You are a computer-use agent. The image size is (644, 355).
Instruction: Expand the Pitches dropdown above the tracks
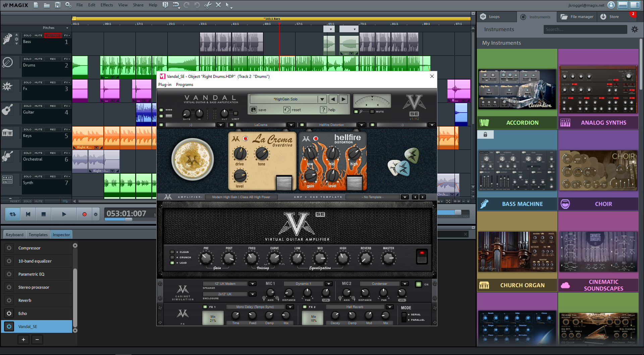[x=67, y=28]
